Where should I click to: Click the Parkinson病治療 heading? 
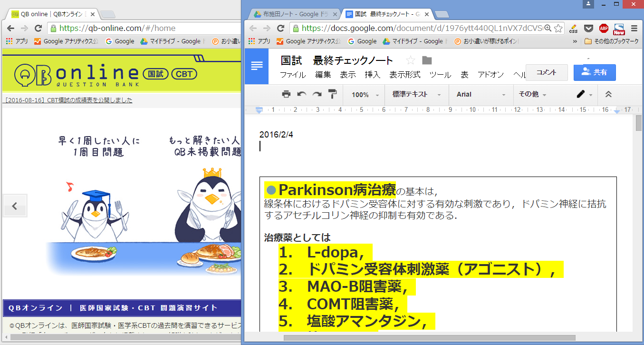tap(337, 190)
